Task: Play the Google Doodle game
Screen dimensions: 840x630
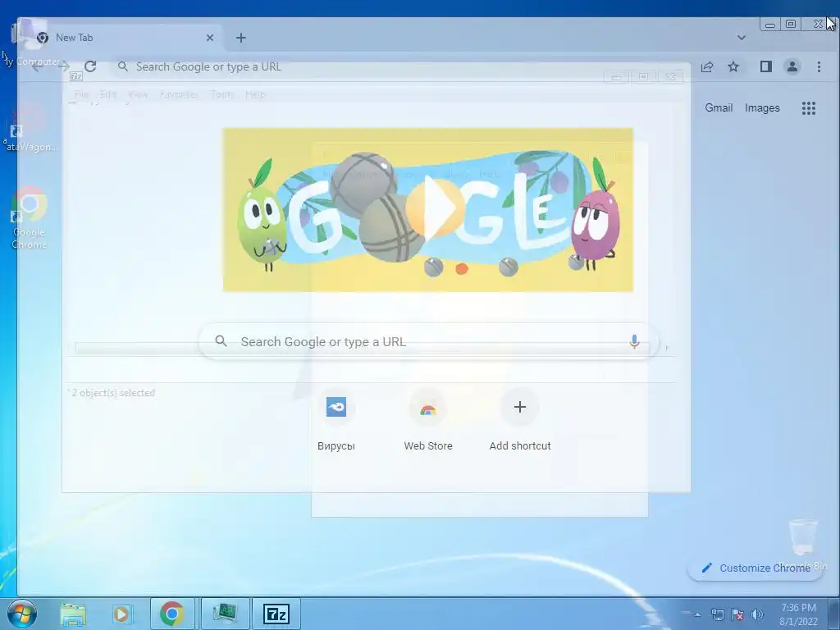Action: click(434, 208)
